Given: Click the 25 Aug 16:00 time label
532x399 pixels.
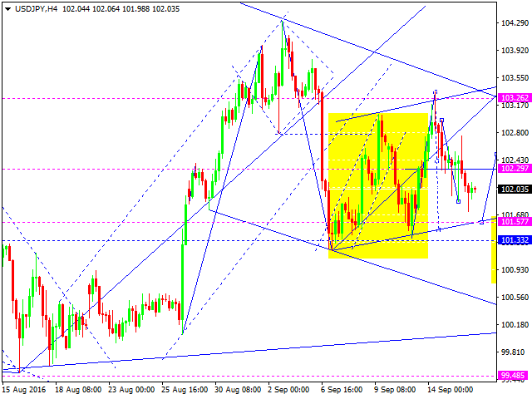Looking at the screenshot, I should click(185, 390).
